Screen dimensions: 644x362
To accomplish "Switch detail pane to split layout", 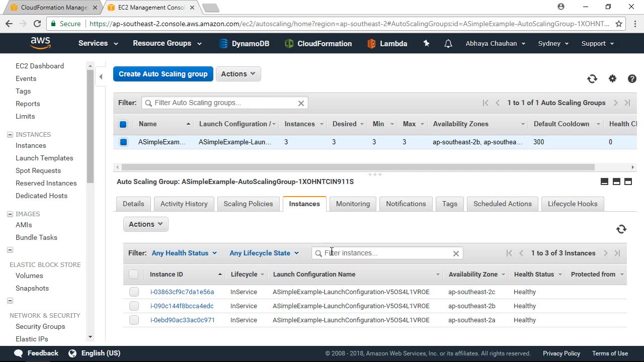I will pyautogui.click(x=616, y=182).
